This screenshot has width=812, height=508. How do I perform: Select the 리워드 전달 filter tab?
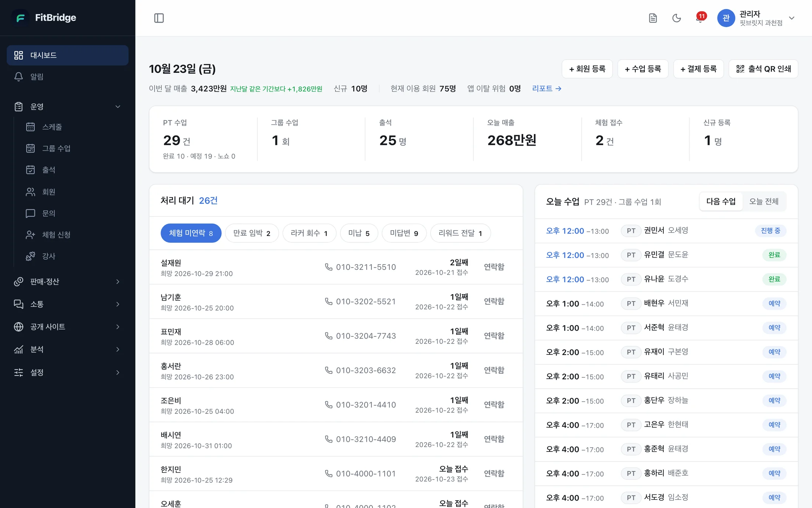(460, 233)
